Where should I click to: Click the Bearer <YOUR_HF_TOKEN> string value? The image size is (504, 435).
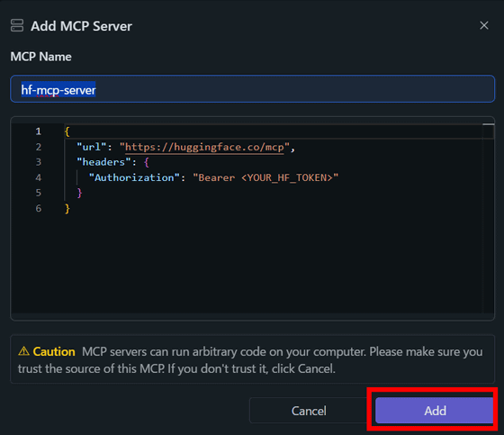click(265, 177)
